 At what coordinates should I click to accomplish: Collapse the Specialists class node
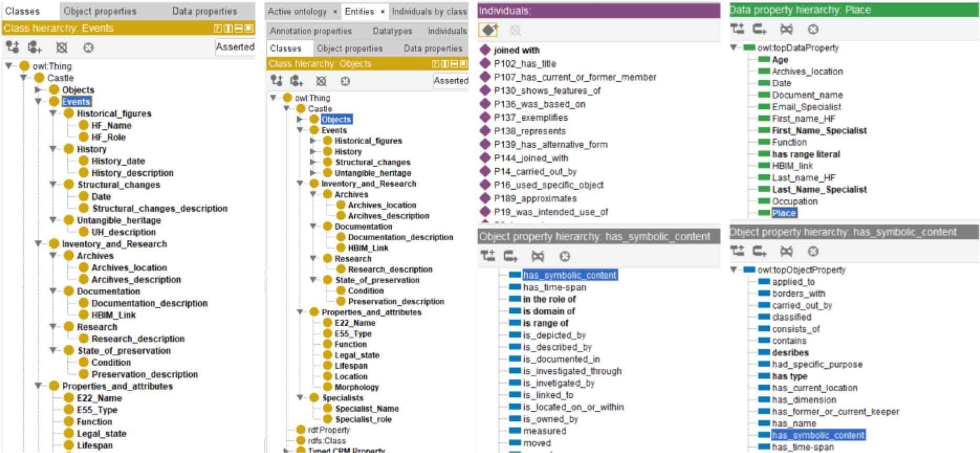pos(300,397)
